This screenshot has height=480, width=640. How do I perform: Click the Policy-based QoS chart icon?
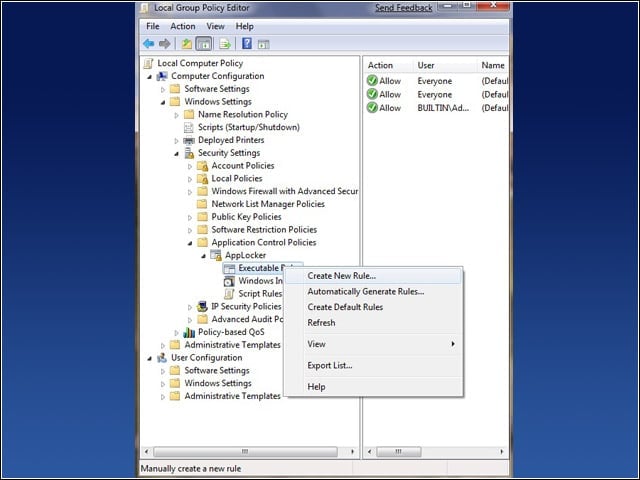[189, 332]
